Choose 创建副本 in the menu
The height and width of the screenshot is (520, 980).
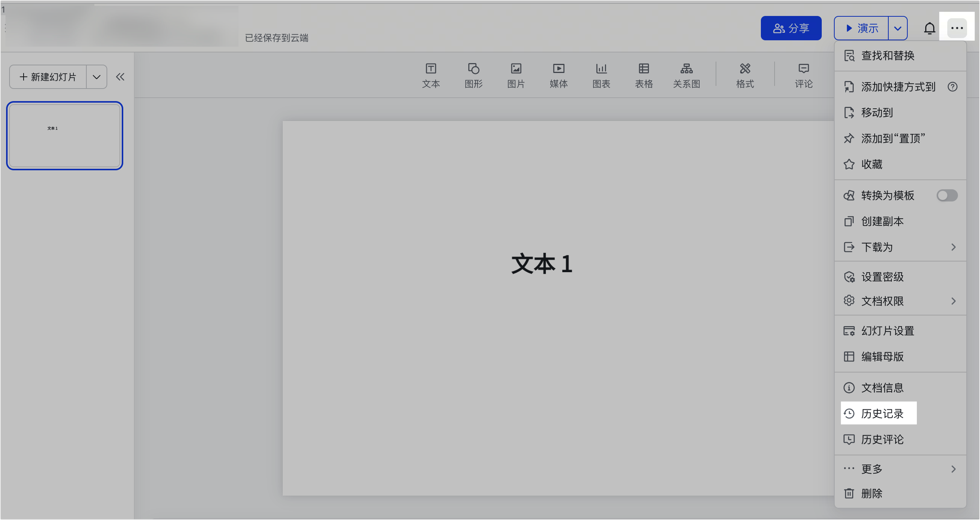883,221
